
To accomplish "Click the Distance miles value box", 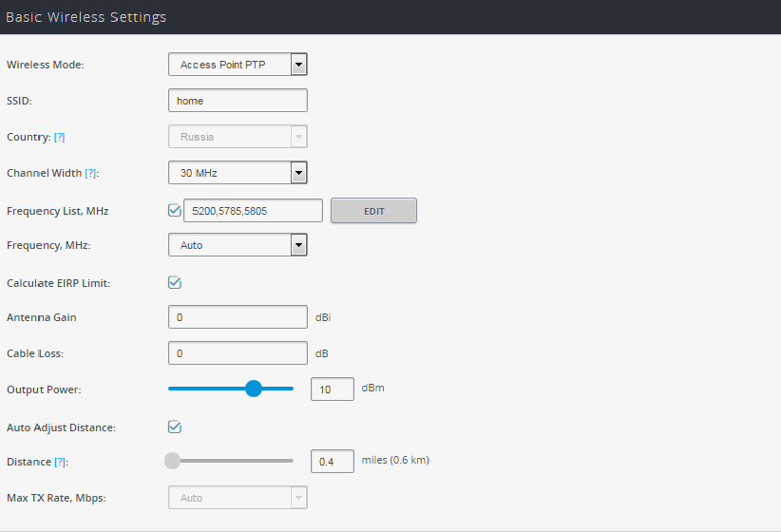I will pyautogui.click(x=333, y=462).
